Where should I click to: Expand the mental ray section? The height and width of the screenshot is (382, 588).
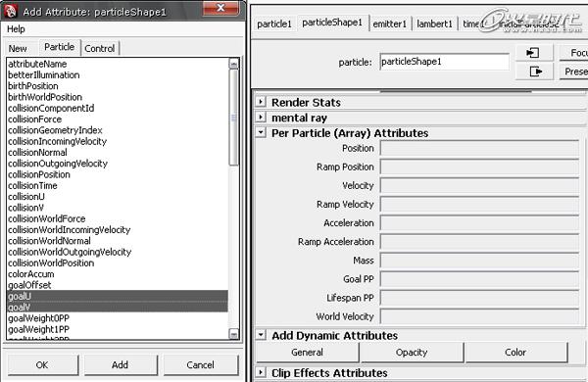261,118
